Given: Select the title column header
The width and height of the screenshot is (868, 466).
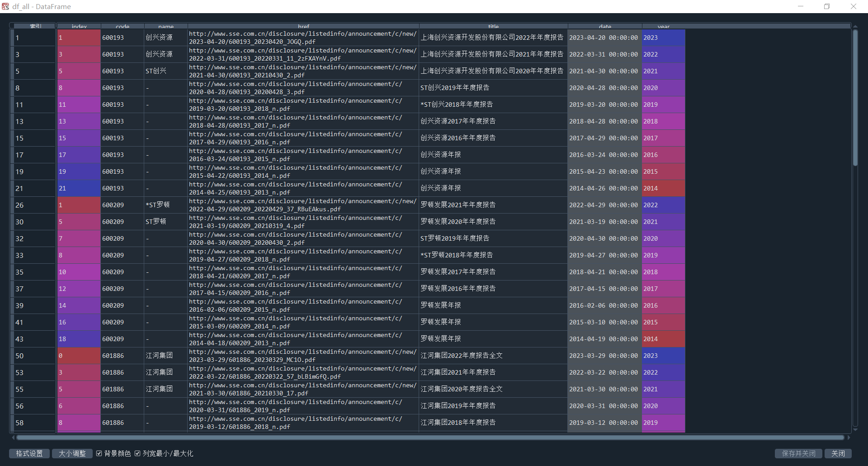Looking at the screenshot, I should (x=493, y=27).
